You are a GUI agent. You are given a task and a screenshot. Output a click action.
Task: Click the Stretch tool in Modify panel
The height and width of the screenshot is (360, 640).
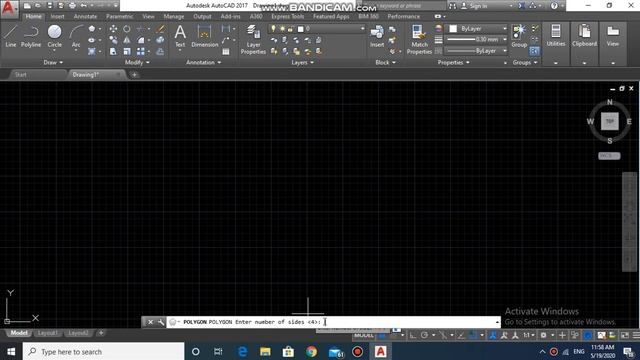113,51
